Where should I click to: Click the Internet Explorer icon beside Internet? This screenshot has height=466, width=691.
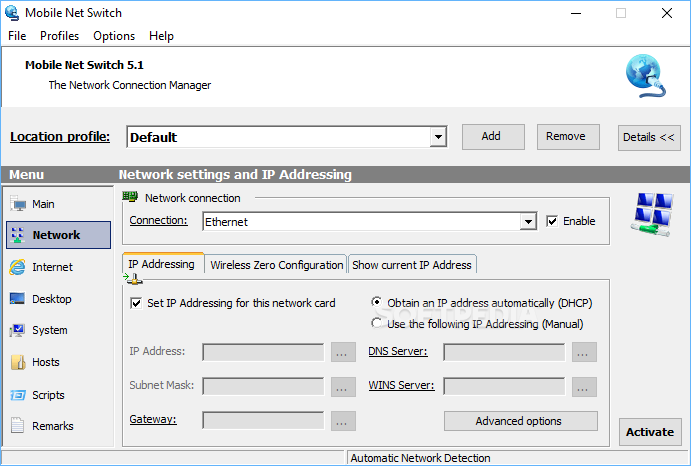[x=18, y=267]
